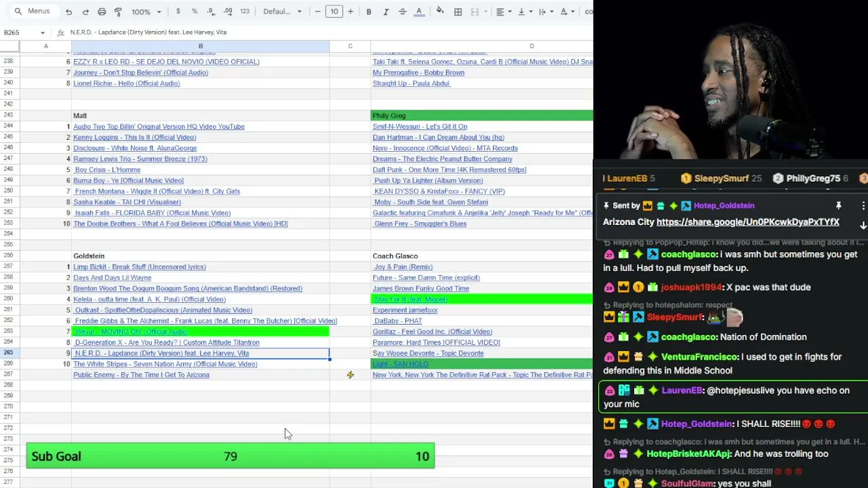The image size is (868, 488).
Task: Click the font size field
Action: [334, 12]
